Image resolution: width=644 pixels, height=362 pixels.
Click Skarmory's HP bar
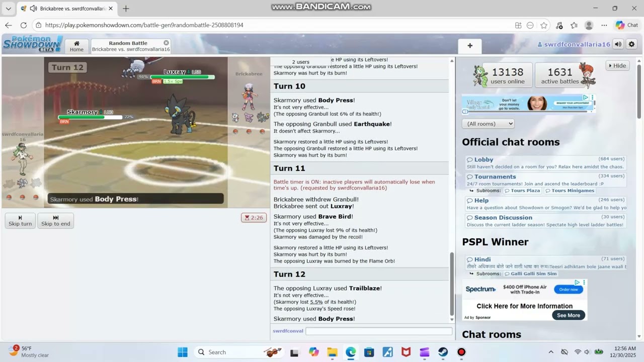click(90, 117)
